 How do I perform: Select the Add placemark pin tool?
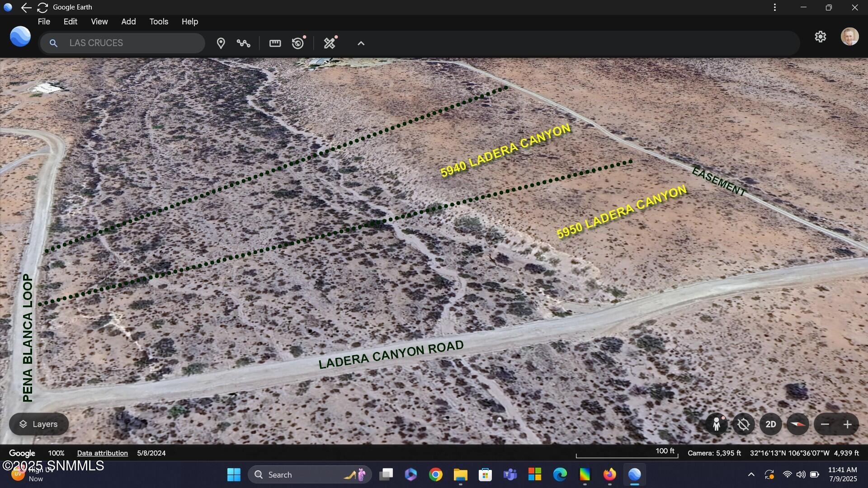(221, 43)
